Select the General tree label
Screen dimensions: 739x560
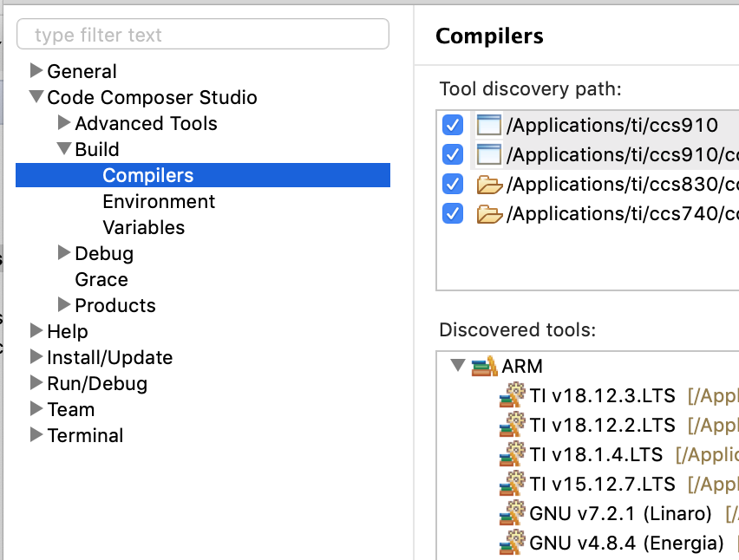tap(82, 72)
